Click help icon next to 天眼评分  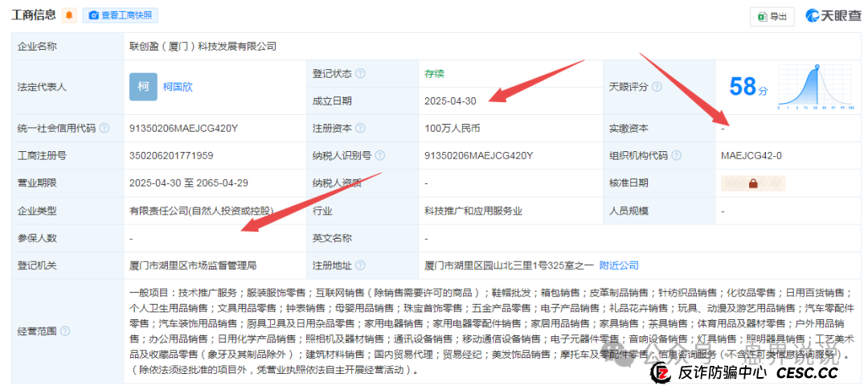click(657, 87)
